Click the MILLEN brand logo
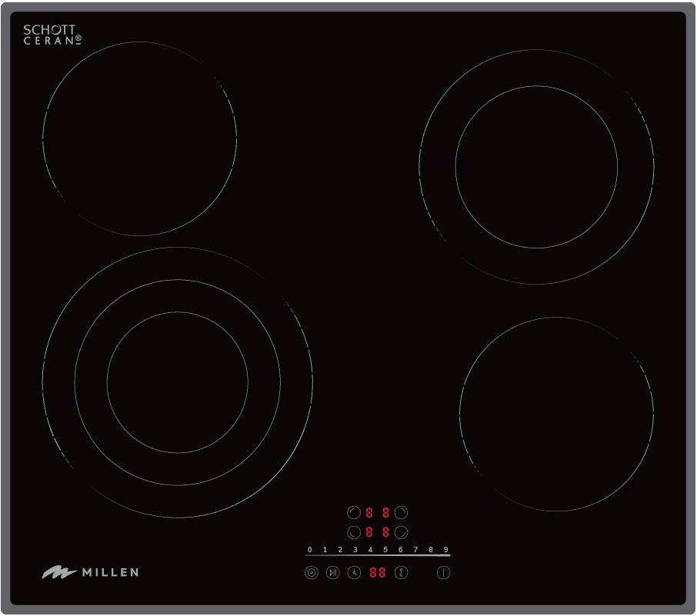Viewport: 697px width, 616px height. (91, 572)
